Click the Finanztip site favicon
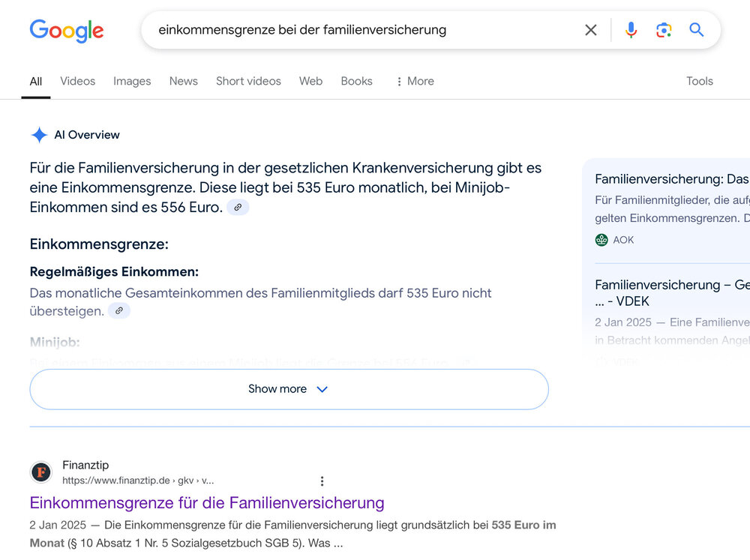The height and width of the screenshot is (560, 750). [x=41, y=472]
